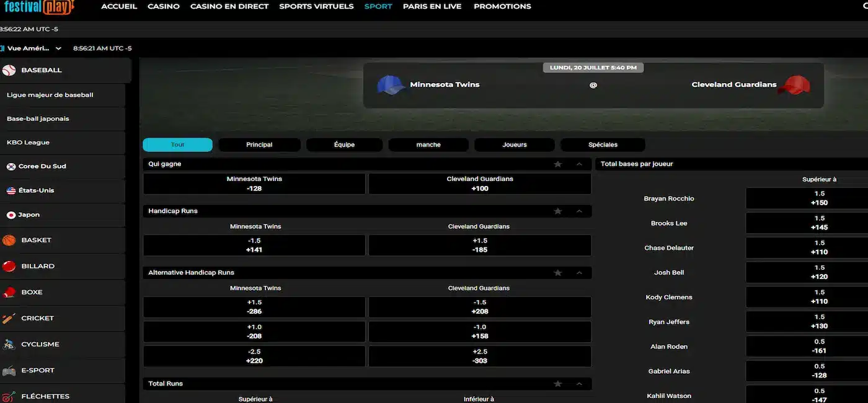Image resolution: width=868 pixels, height=403 pixels.
Task: Collapse the Handicap Runs section
Action: 579,211
